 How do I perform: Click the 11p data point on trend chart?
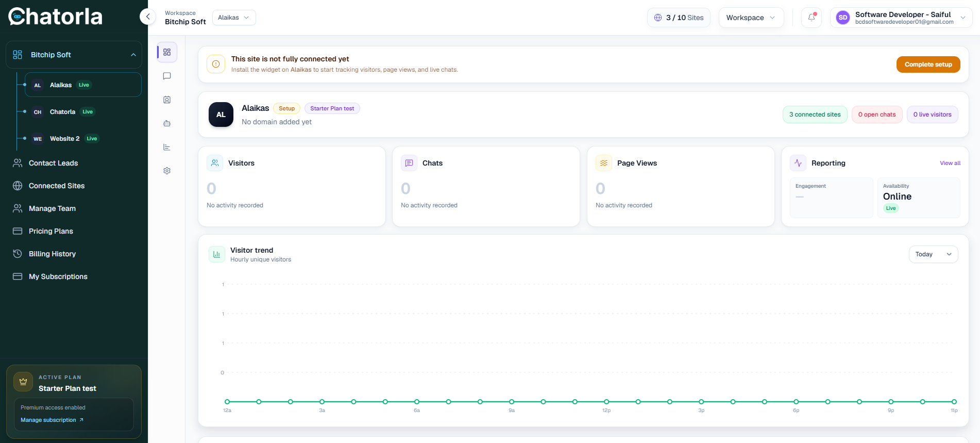click(x=954, y=401)
